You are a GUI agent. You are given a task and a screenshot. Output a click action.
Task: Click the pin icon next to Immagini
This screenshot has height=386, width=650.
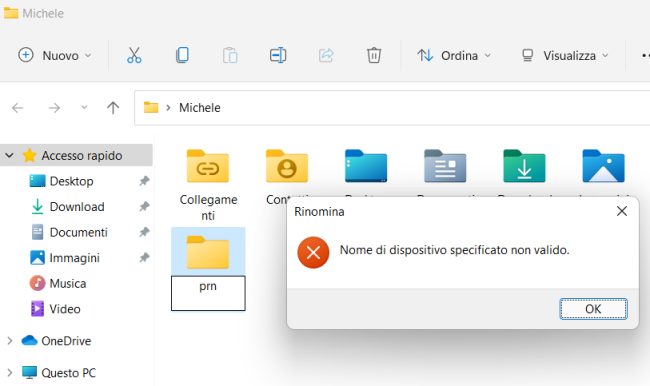pos(144,258)
